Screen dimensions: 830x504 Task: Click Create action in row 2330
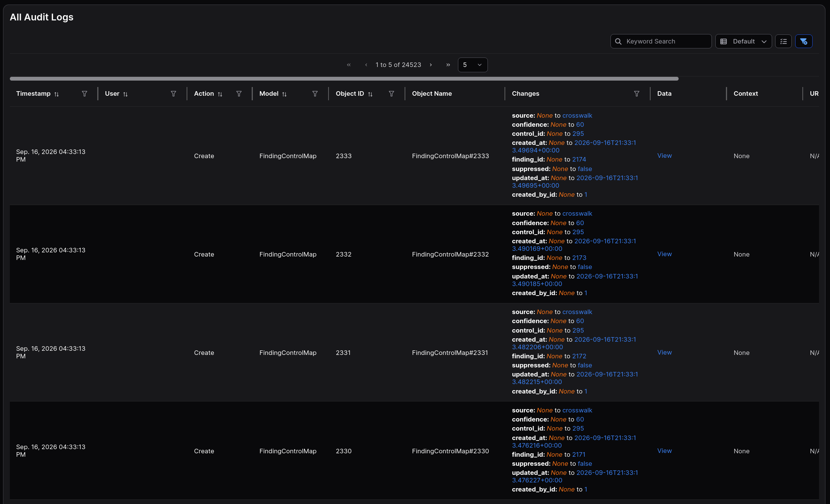pos(204,451)
